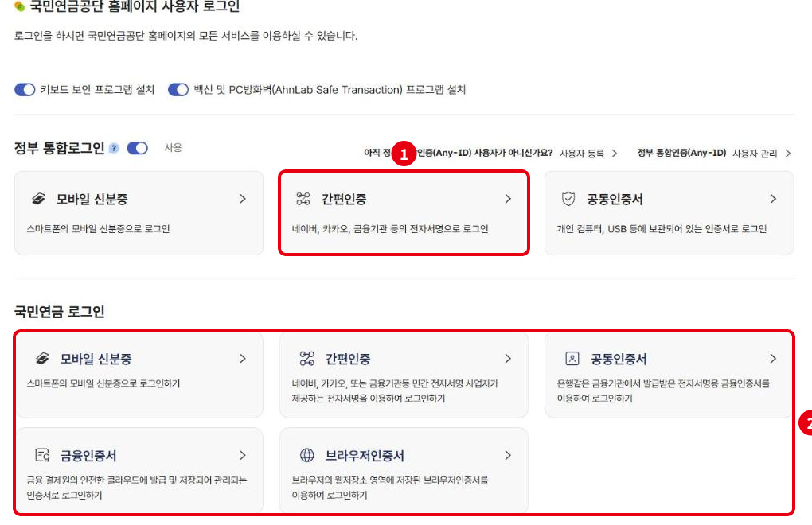Toggle the 정부 통합로그인 사용 switch
Screen dimensions: 812x525
point(137,148)
